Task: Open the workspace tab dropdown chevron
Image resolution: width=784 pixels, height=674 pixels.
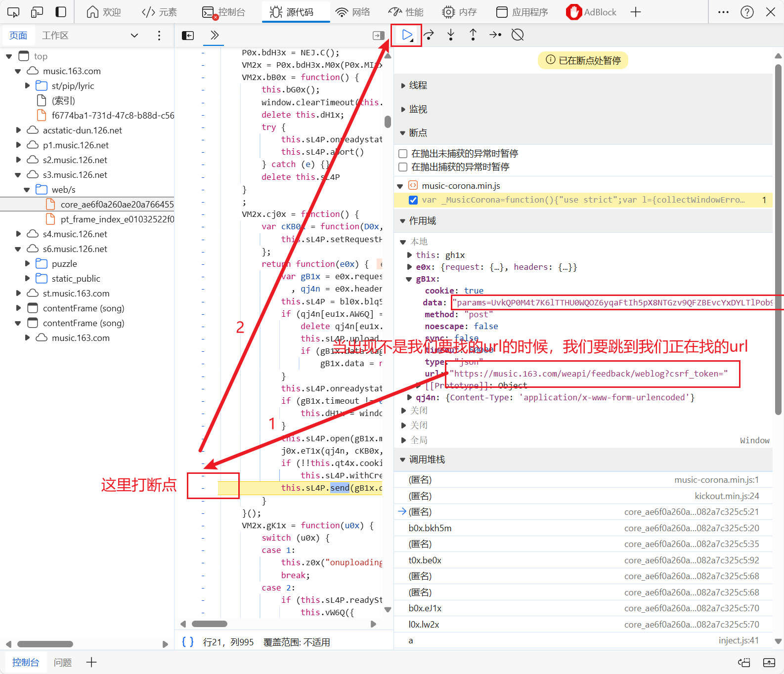Action: (x=134, y=36)
